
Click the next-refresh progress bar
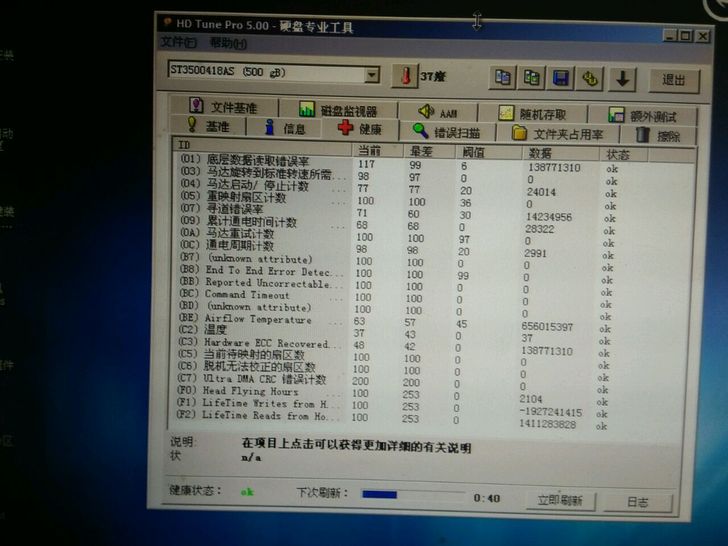pos(413,495)
